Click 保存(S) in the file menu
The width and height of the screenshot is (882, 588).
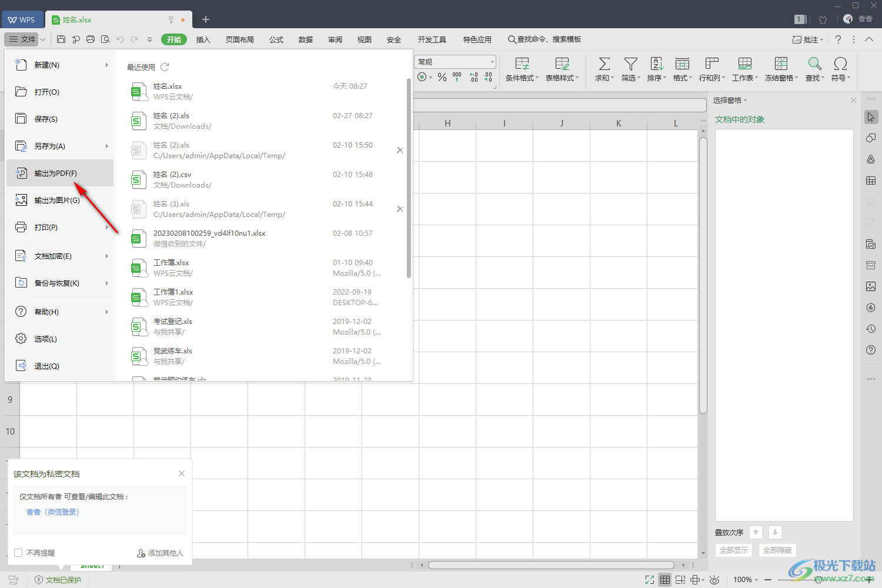pyautogui.click(x=59, y=119)
